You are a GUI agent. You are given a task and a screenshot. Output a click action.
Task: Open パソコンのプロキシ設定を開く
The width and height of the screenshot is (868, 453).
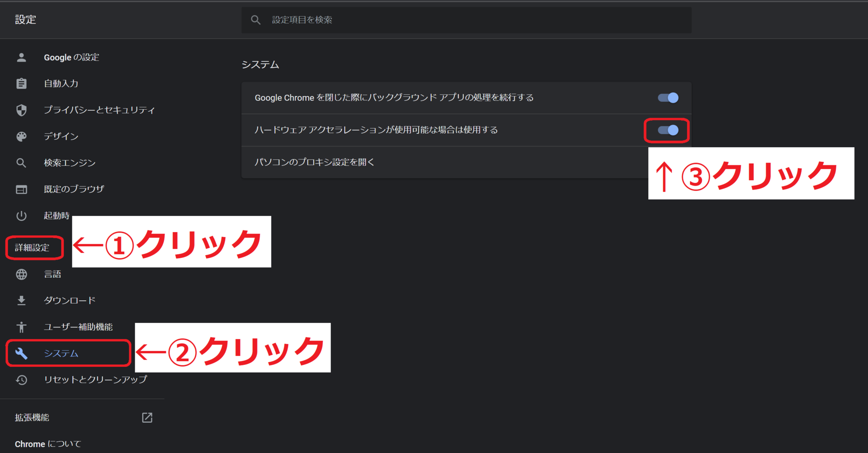pos(315,162)
